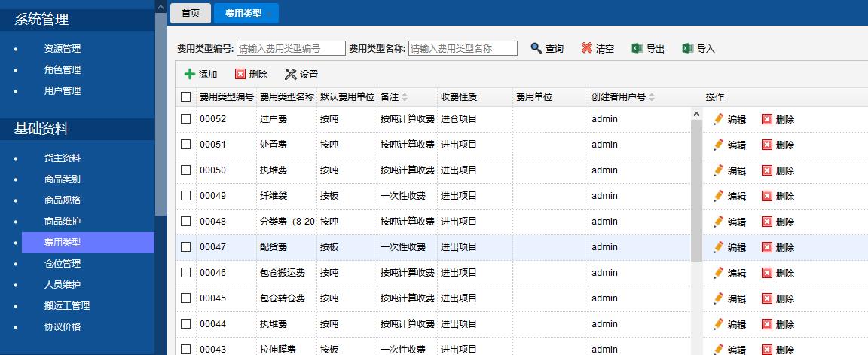Click the Excel 导出 export icon
Image resolution: width=868 pixels, height=355 pixels.
[637, 48]
